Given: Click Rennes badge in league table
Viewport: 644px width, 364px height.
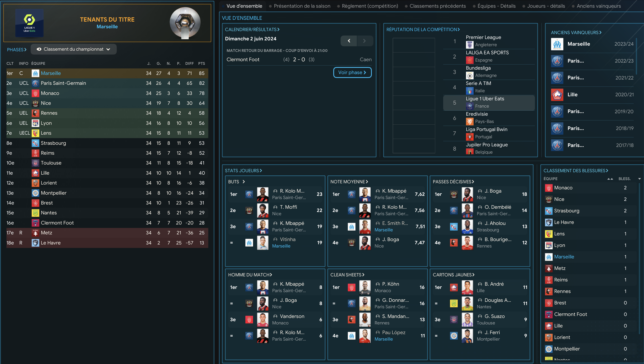Looking at the screenshot, I should (x=35, y=113).
